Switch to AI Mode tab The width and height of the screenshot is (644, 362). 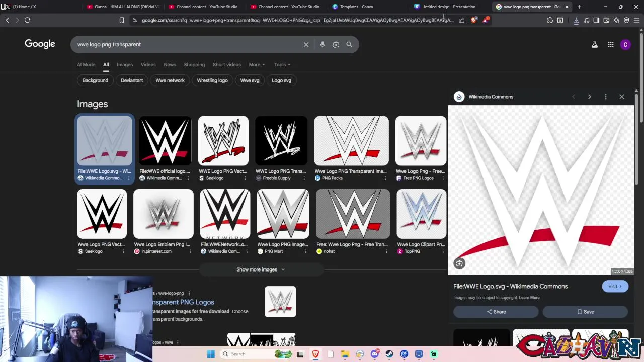coord(86,64)
